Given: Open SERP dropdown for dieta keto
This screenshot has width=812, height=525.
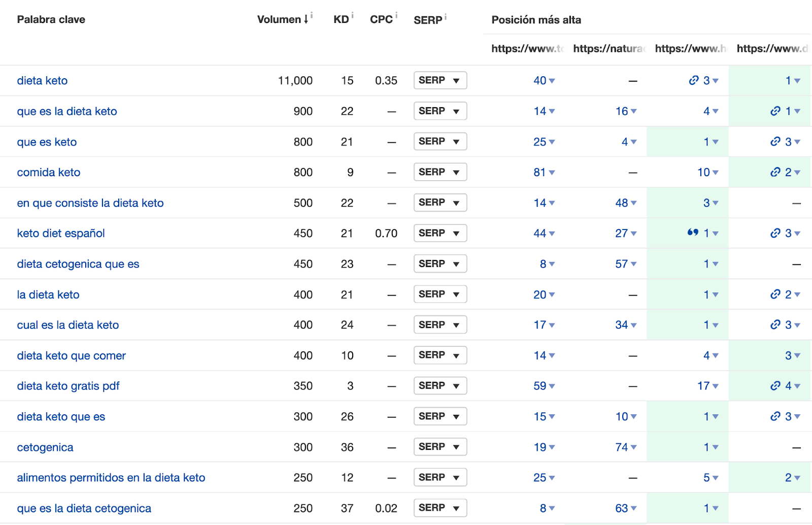Looking at the screenshot, I should [439, 80].
